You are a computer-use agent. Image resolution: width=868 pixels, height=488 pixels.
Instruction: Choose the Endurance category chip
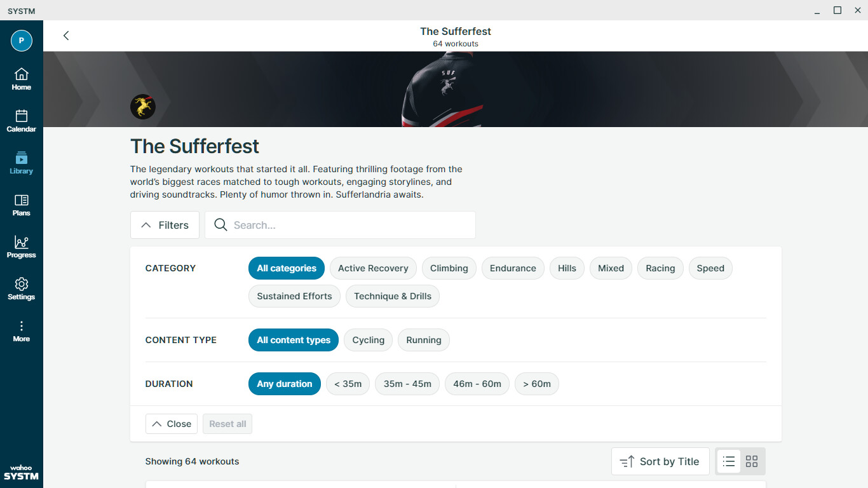pyautogui.click(x=513, y=268)
